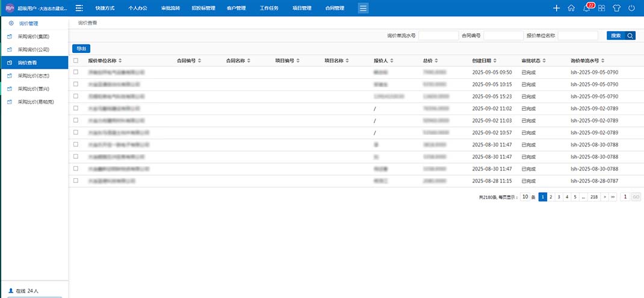Click the magnifier icon beside 搜索

[630, 36]
